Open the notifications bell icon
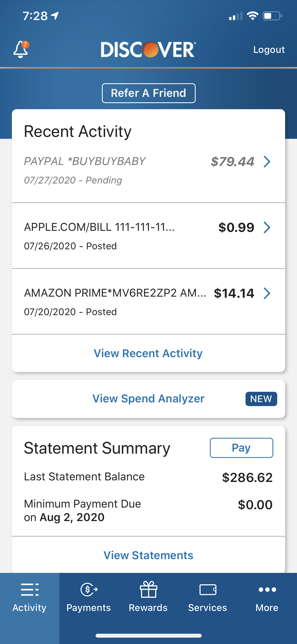 (x=21, y=49)
